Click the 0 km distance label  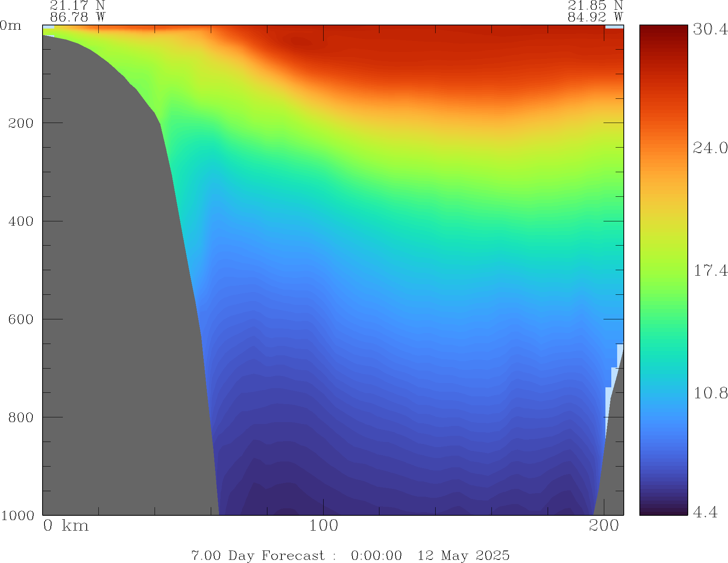pyautogui.click(x=66, y=526)
